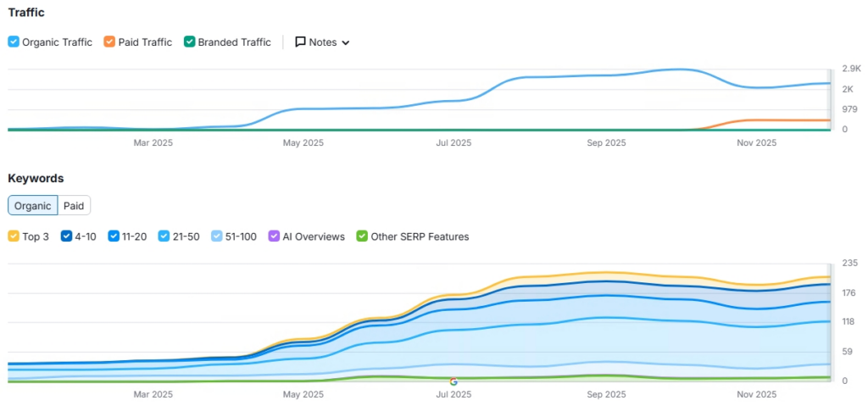Click the Traffic chart right edge handle
The height and width of the screenshot is (406, 868).
830,100
